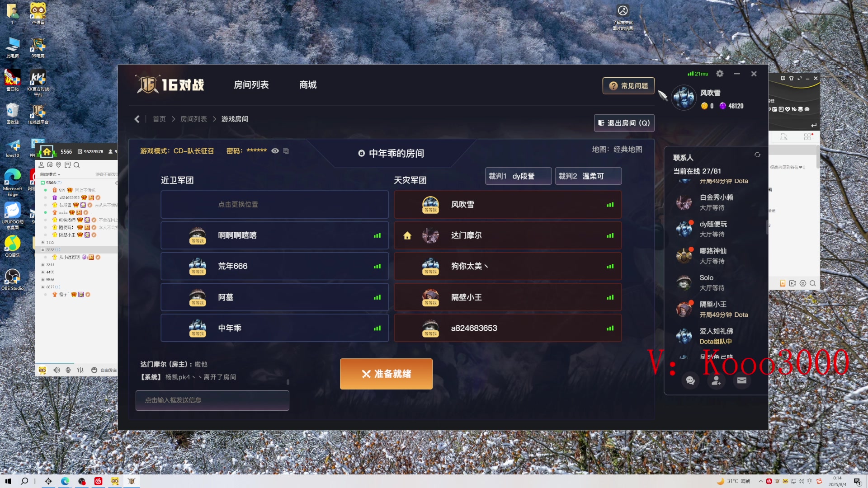This screenshot has width=868, height=488.
Task: Toggle the microphone in YY voice panel
Action: click(68, 370)
